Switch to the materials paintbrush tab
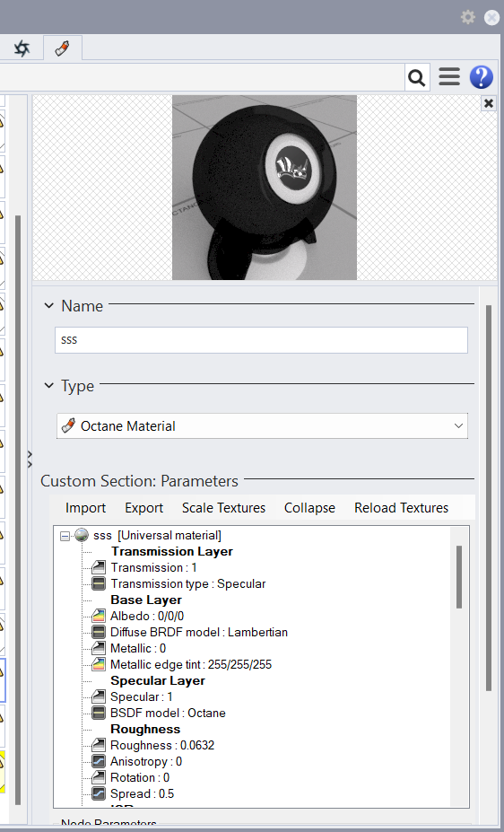The height and width of the screenshot is (832, 504). tap(63, 48)
